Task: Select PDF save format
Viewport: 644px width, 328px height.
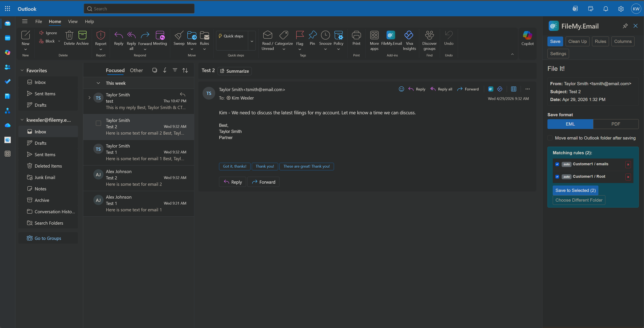Action: pos(616,124)
